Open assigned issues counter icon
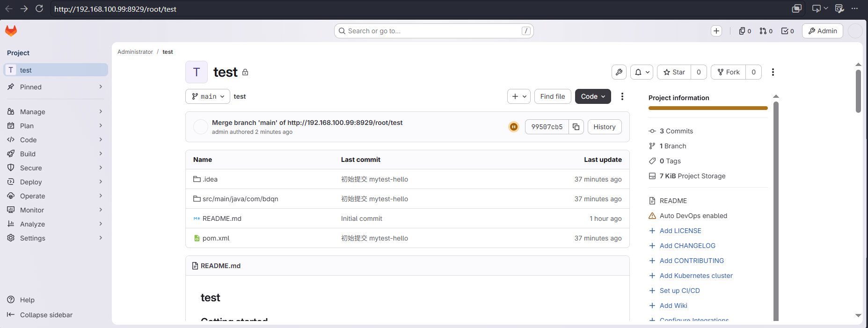868x328 pixels. 745,31
